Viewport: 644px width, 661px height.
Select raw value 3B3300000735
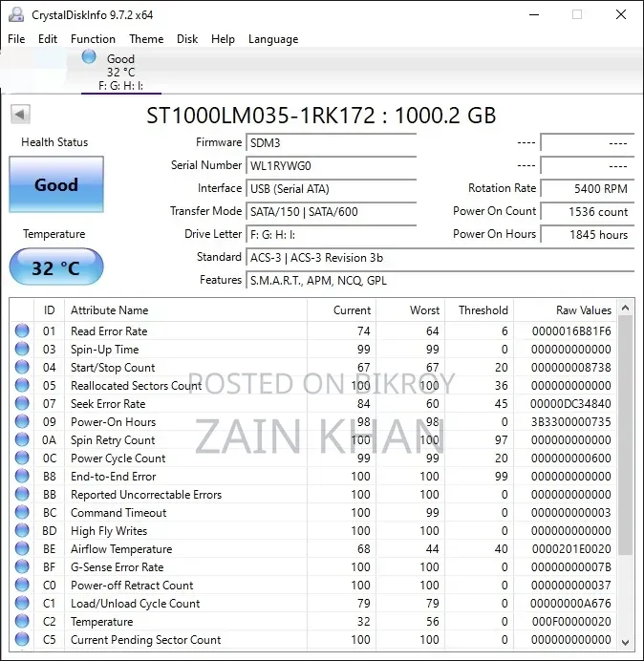point(570,422)
